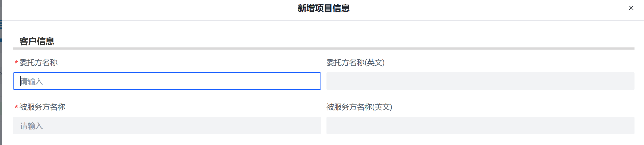The height and width of the screenshot is (145, 644).
Task: Click the 被服务方名称(英文) label text
Action: tap(359, 107)
